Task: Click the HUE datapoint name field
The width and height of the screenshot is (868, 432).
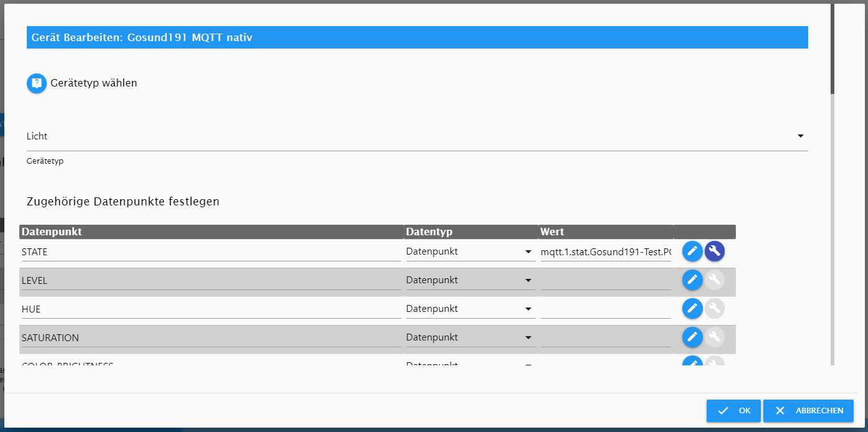Action: (x=211, y=309)
